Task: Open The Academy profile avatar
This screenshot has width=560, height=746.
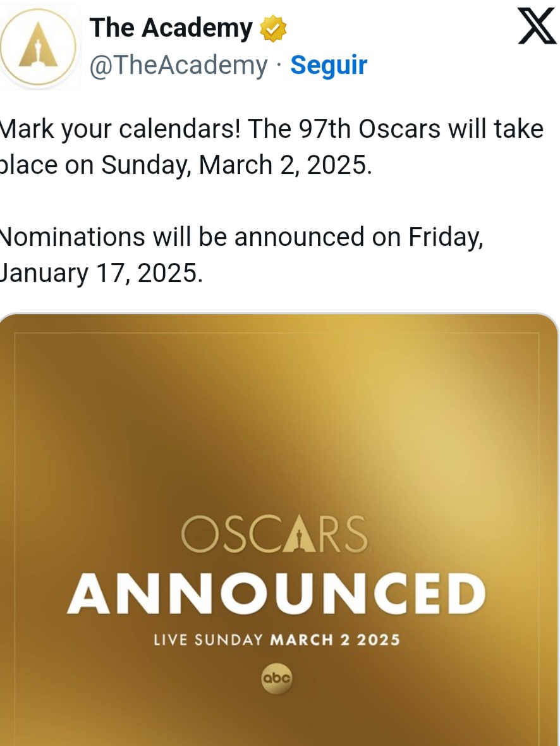Action: 40,46
